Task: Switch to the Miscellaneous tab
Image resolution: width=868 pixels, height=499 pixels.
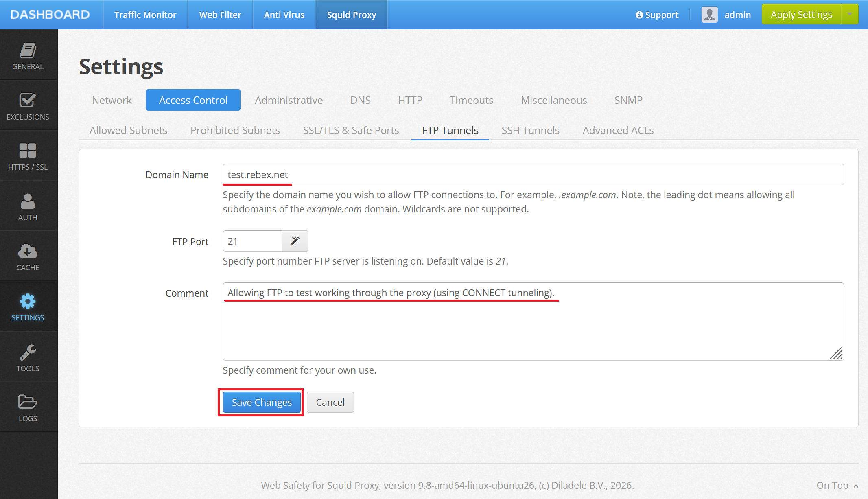Action: 554,100
